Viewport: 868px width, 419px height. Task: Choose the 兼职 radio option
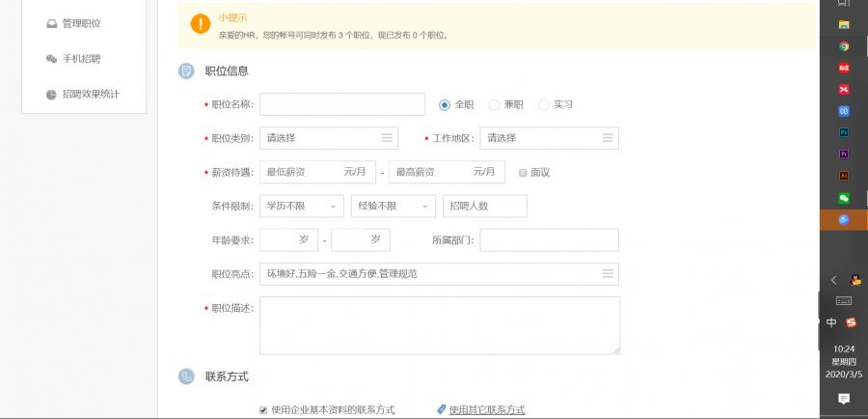(x=495, y=104)
